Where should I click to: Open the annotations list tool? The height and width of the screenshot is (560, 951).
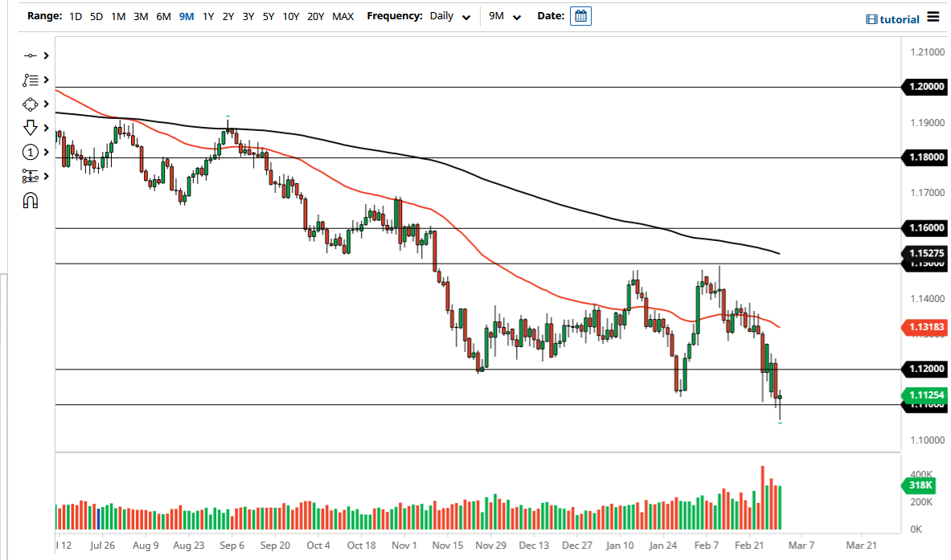pyautogui.click(x=31, y=80)
